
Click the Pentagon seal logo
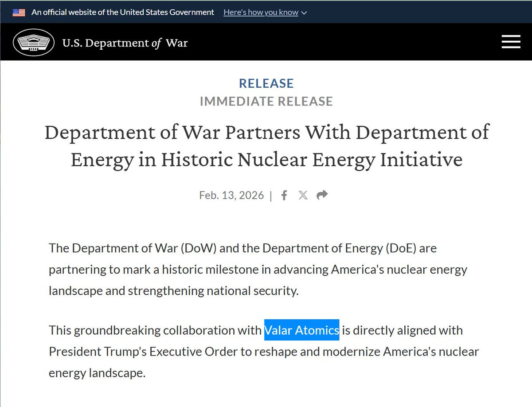pos(34,43)
